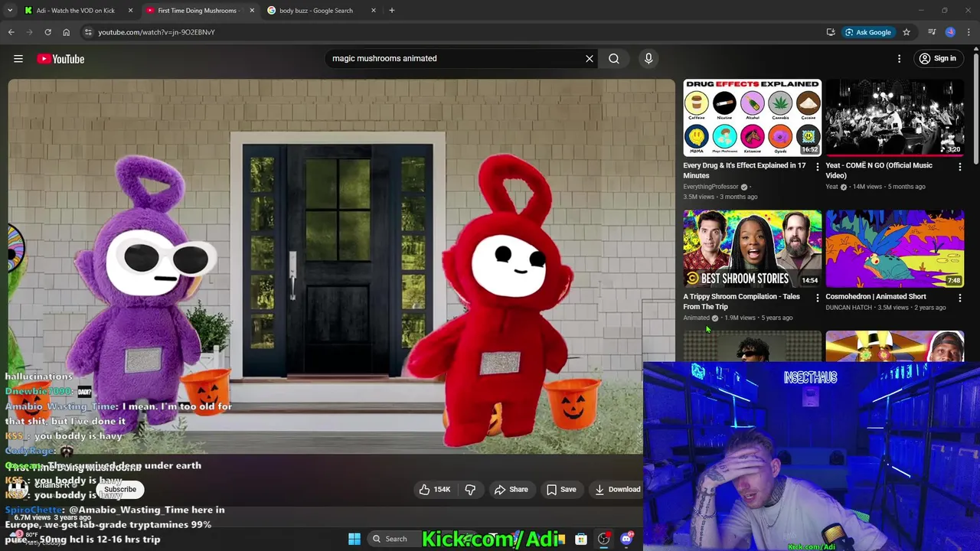This screenshot has height=551, width=980.
Task: Go back with the browser back arrow
Action: pyautogui.click(x=11, y=32)
